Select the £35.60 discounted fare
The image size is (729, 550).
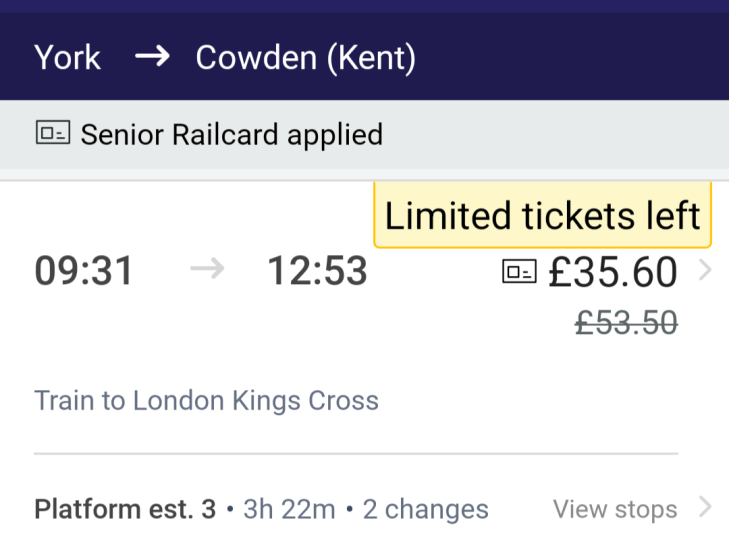[612, 272]
